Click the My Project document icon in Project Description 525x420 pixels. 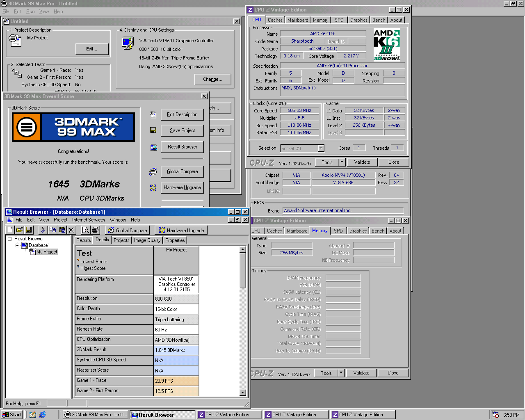(x=15, y=40)
